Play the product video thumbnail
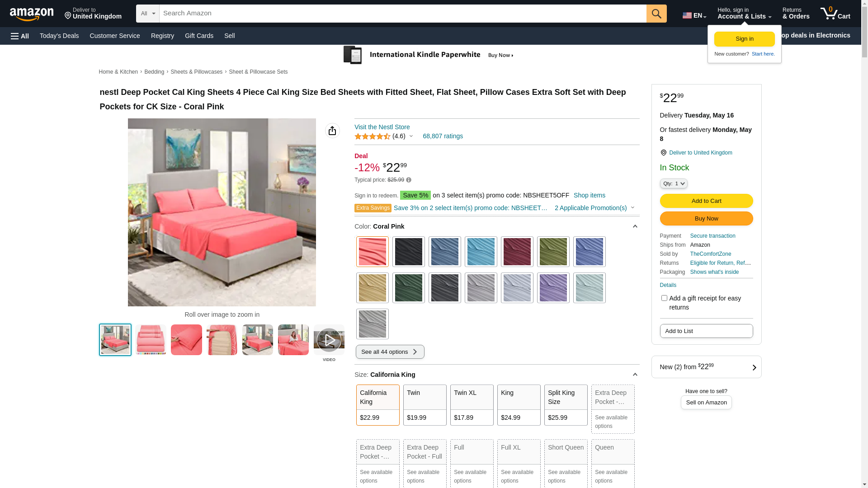The width and height of the screenshot is (868, 488). [329, 340]
